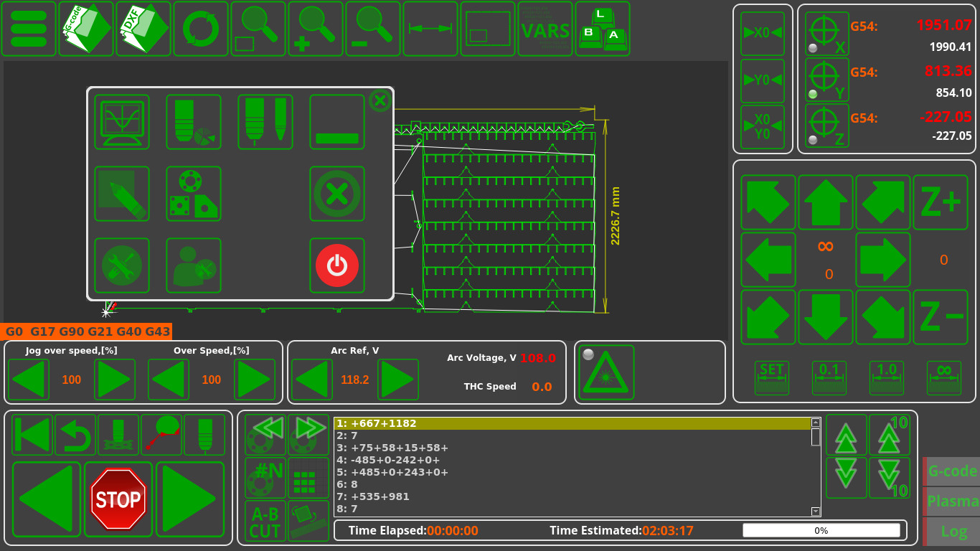This screenshot has width=980, height=551.
Task: Click zoom-to-fit magnifier icon
Action: [258, 29]
